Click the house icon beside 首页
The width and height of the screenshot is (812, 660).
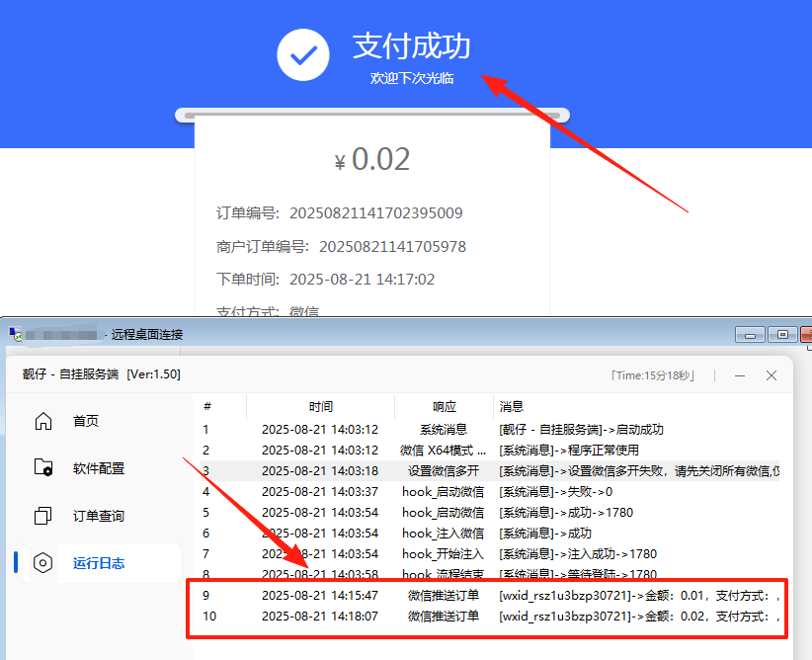[x=43, y=421]
